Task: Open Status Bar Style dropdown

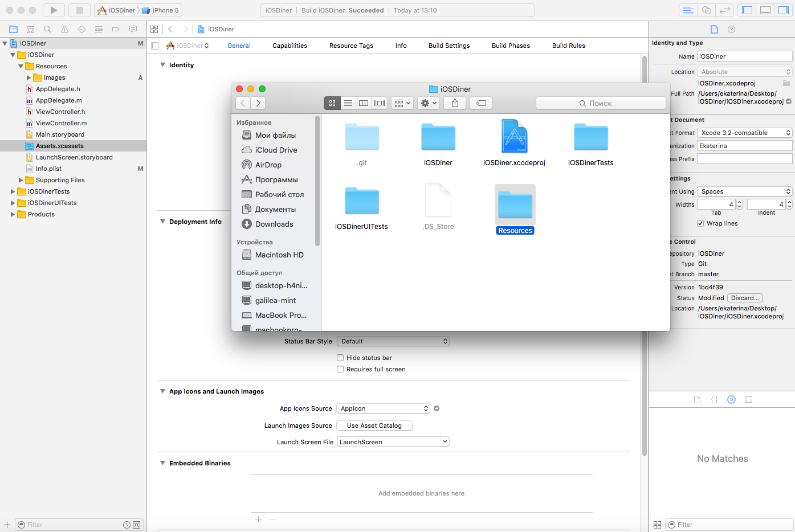Action: (393, 341)
